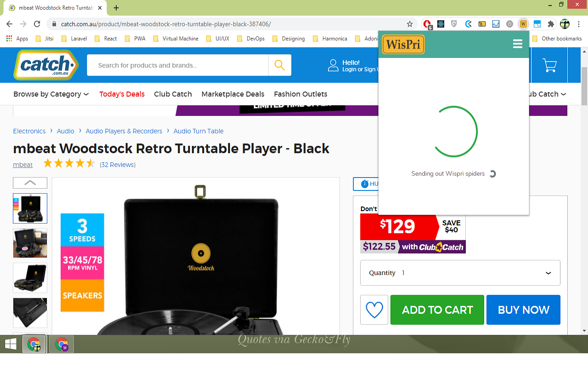
Task: Open the Harmonica bookmarks folder
Action: point(329,39)
